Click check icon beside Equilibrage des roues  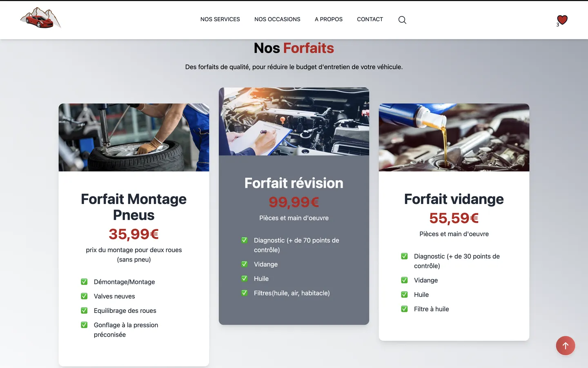tap(84, 310)
